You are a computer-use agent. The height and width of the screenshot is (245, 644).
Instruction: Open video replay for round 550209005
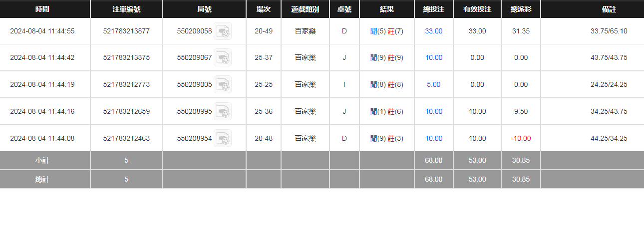point(223,85)
